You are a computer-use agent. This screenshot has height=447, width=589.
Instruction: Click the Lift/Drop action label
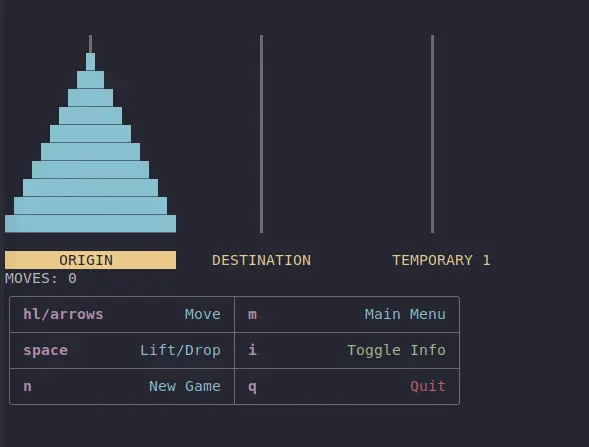(180, 350)
